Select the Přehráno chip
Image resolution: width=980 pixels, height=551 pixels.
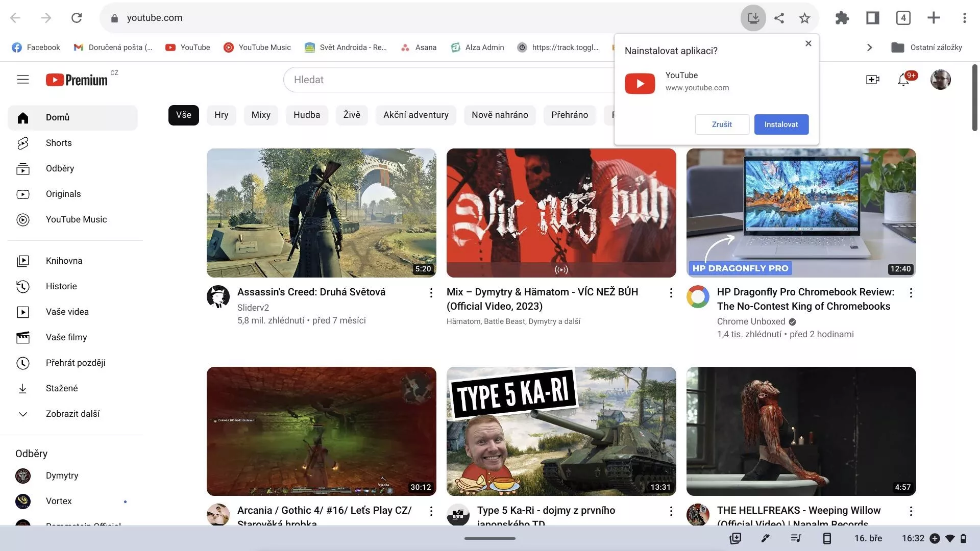570,115
